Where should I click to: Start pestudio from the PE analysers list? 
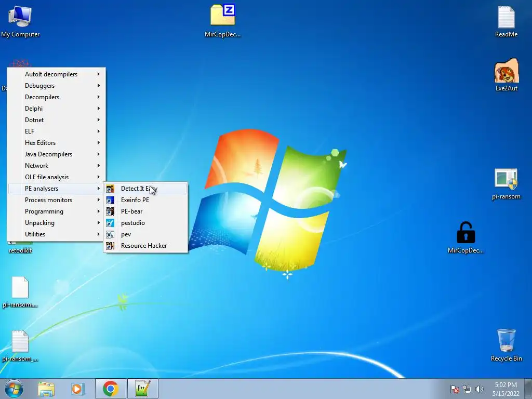coord(145,223)
